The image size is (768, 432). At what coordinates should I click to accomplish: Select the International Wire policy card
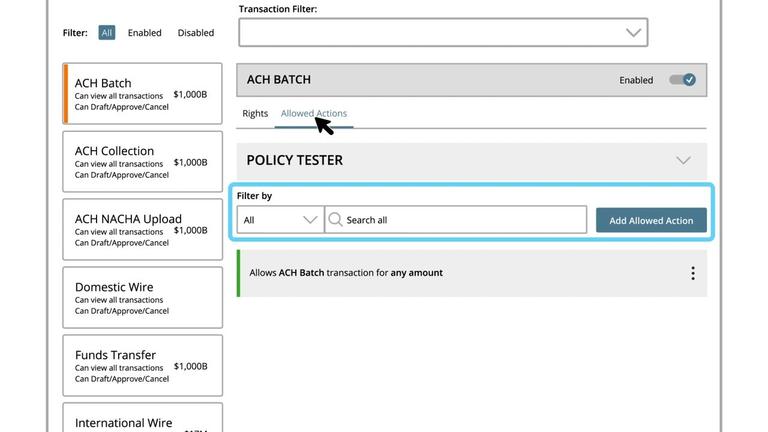pyautogui.click(x=142, y=420)
